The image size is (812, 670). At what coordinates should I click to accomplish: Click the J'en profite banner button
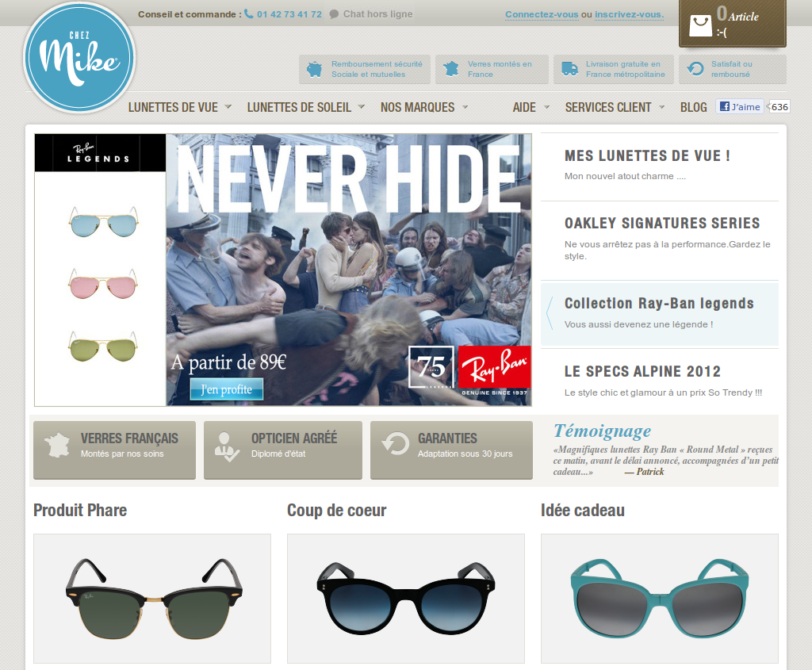(226, 389)
